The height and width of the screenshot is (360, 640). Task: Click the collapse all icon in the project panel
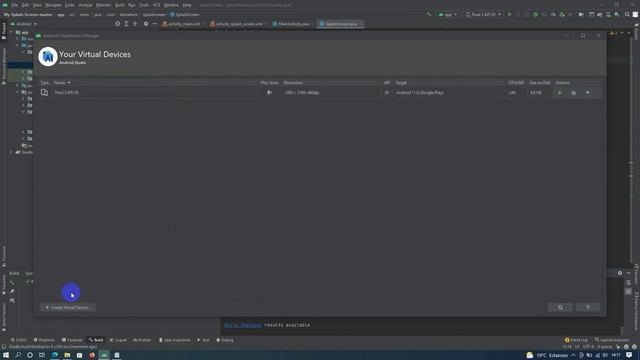pos(135,24)
